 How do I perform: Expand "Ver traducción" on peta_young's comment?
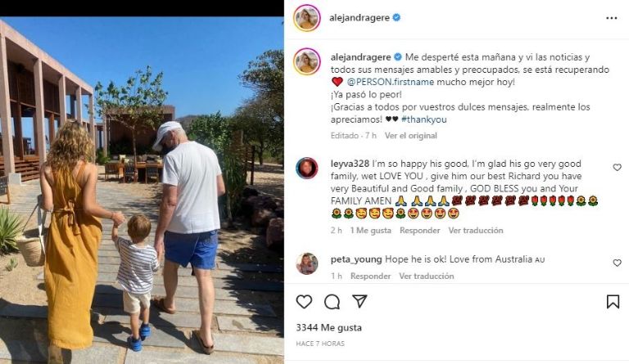tap(426, 276)
